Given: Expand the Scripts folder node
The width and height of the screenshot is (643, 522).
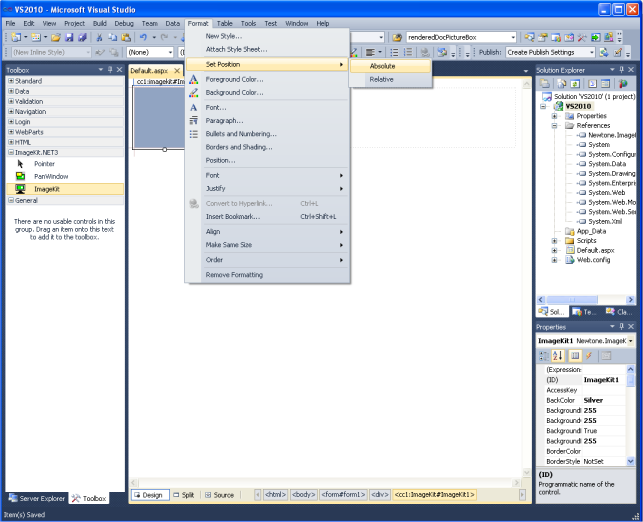Looking at the screenshot, I should (554, 241).
